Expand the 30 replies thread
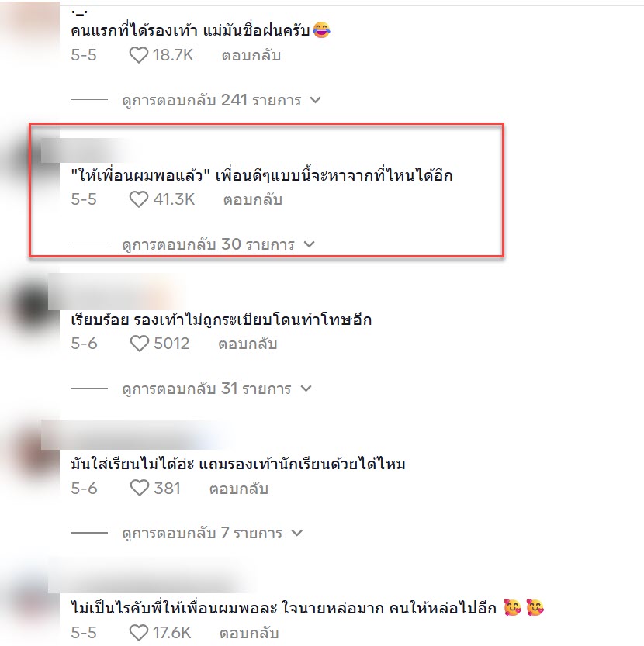644x646 pixels. click(219, 244)
